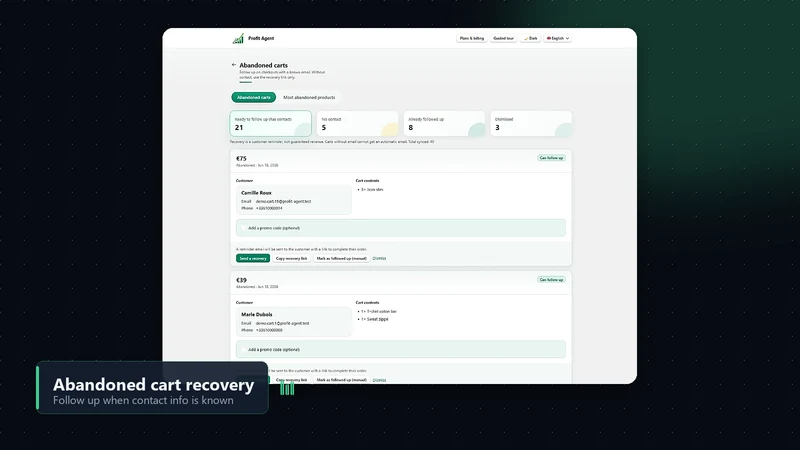The image size is (800, 450).
Task: Filter by Dismissed card
Action: click(531, 123)
